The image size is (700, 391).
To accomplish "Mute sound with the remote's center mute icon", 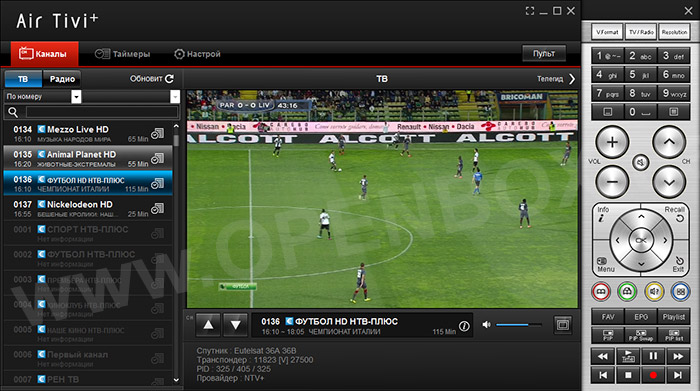I will [x=640, y=162].
